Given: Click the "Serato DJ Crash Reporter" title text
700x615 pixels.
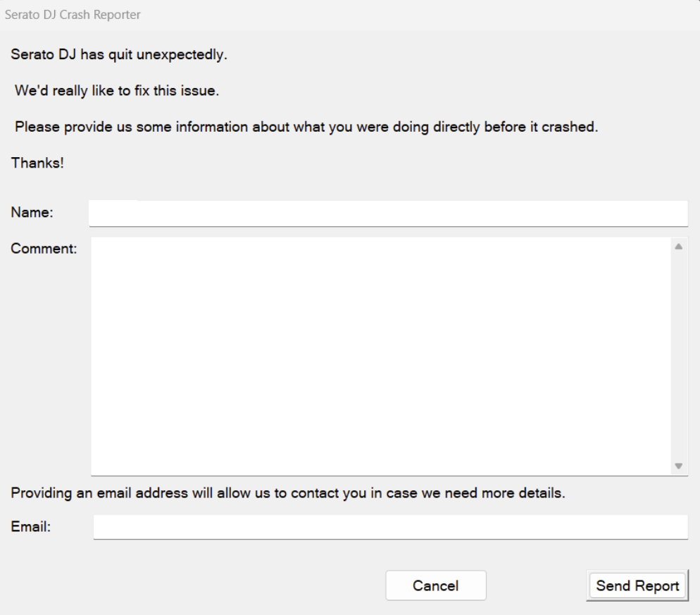Looking at the screenshot, I should tap(73, 15).
